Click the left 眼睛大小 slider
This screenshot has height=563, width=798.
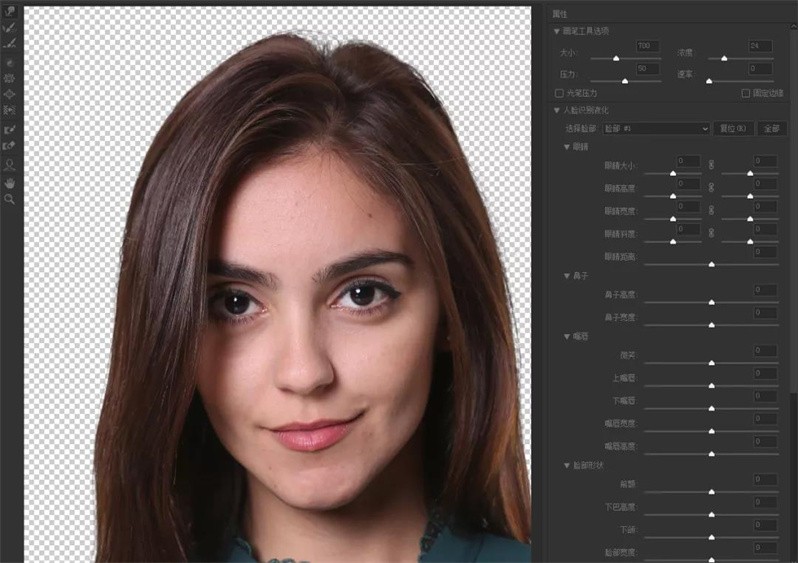(673, 174)
